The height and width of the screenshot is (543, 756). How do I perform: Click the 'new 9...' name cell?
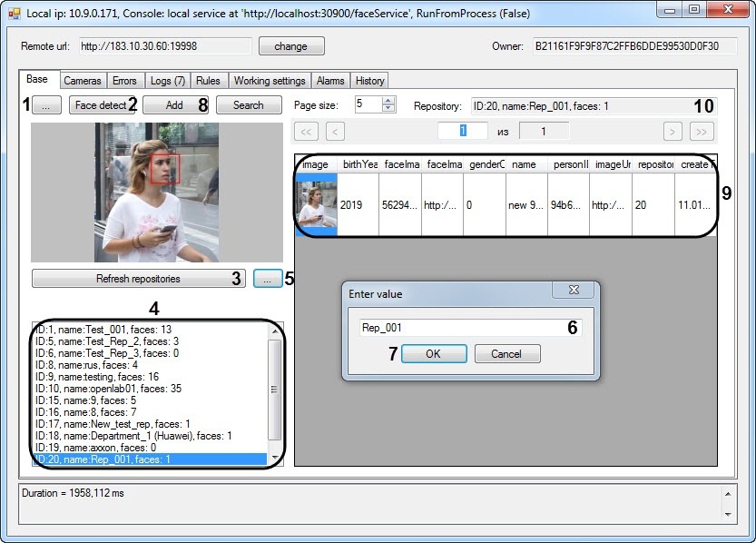pyautogui.click(x=527, y=205)
